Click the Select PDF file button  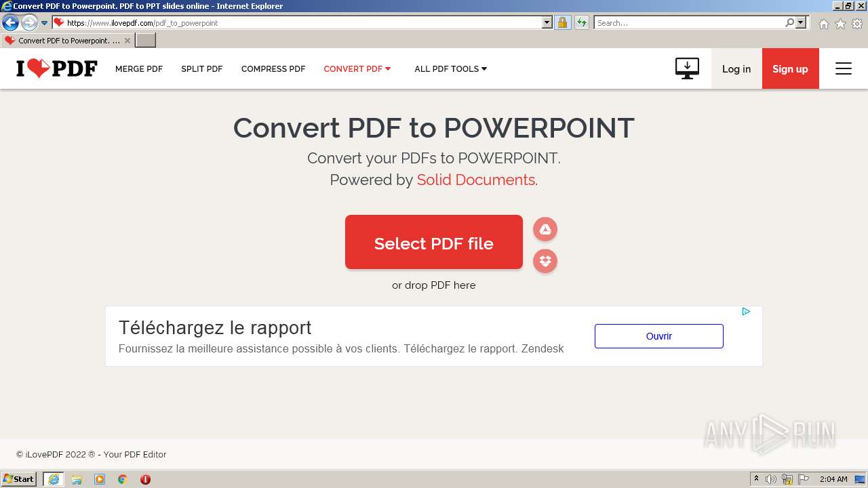pyautogui.click(x=434, y=242)
